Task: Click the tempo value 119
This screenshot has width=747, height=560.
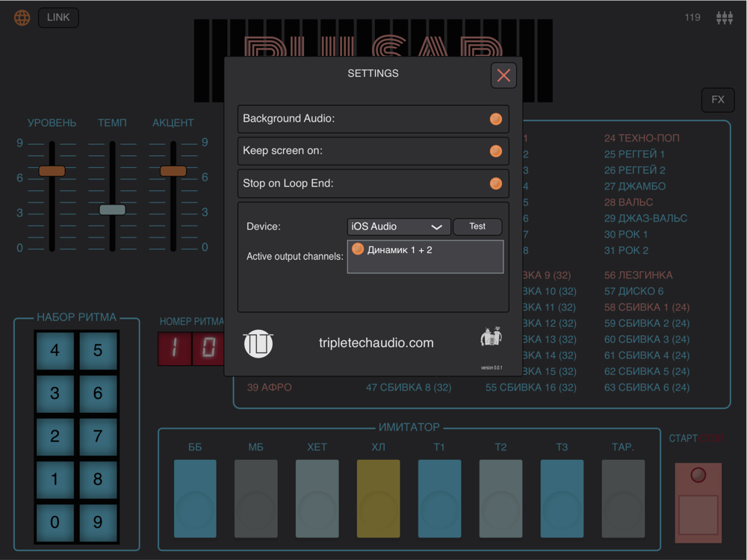Action: (x=692, y=18)
